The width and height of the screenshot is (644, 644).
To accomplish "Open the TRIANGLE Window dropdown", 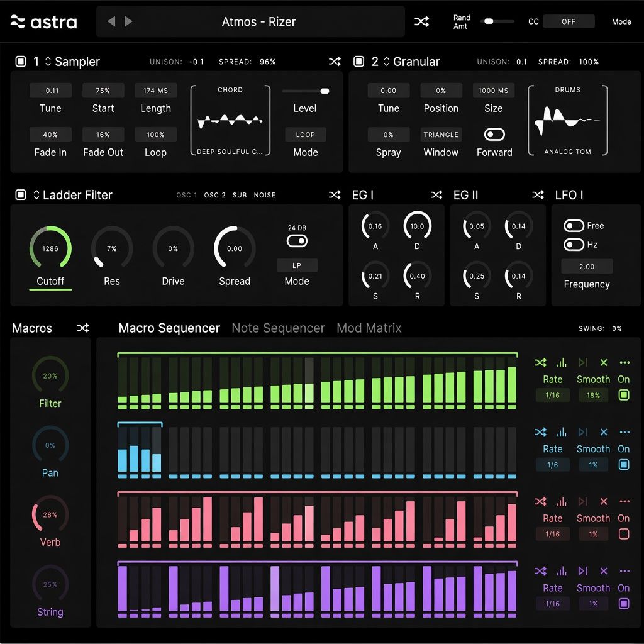I will pyautogui.click(x=441, y=135).
